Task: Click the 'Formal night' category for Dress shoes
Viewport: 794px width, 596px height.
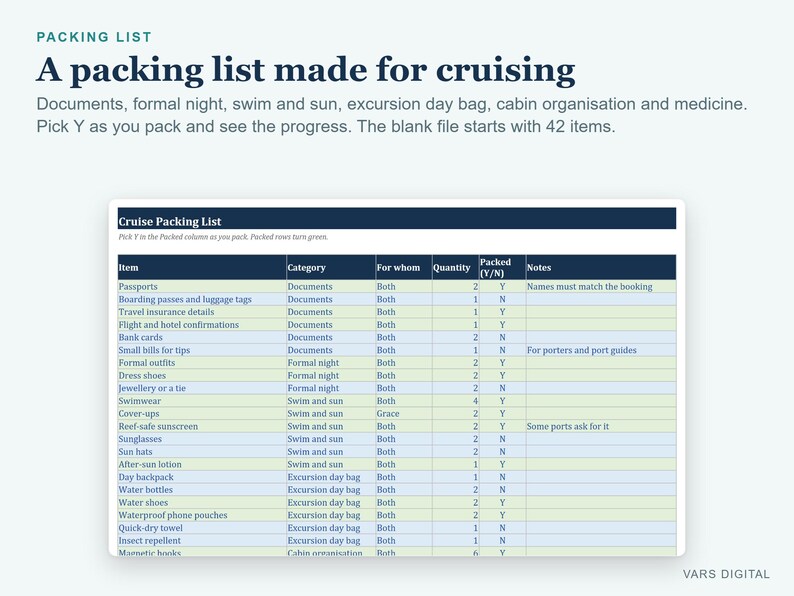Action: click(331, 375)
